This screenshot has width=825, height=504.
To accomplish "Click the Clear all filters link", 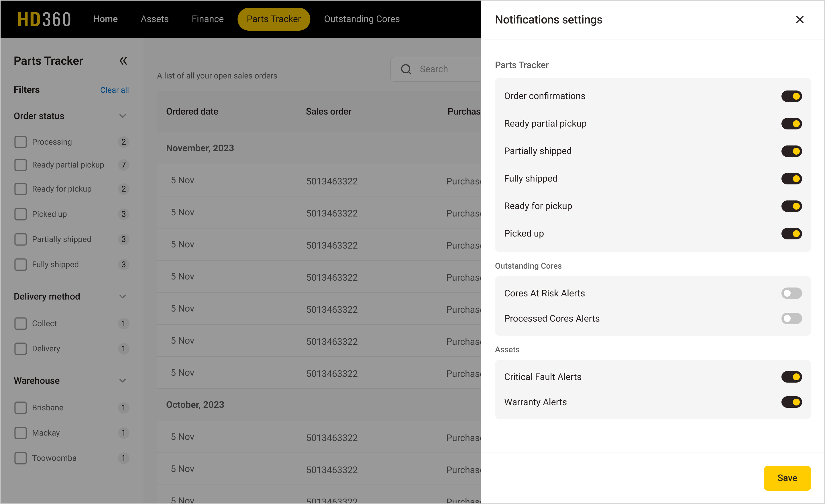I will point(114,90).
